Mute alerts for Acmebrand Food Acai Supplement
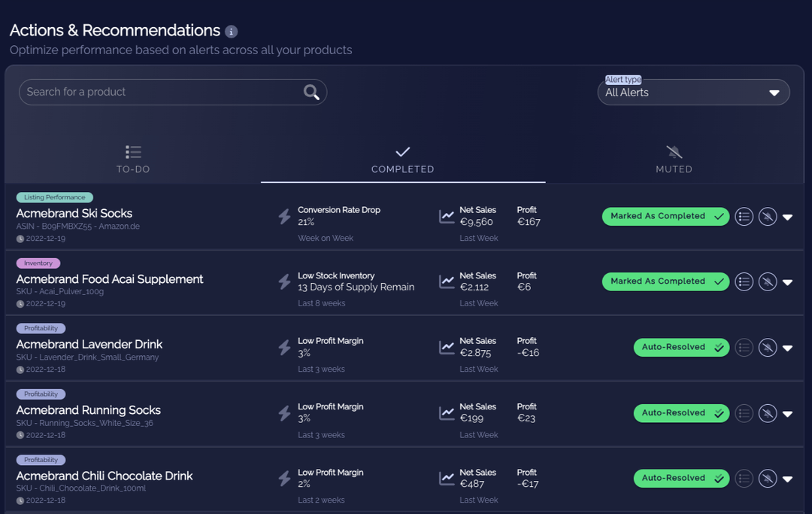 (768, 282)
